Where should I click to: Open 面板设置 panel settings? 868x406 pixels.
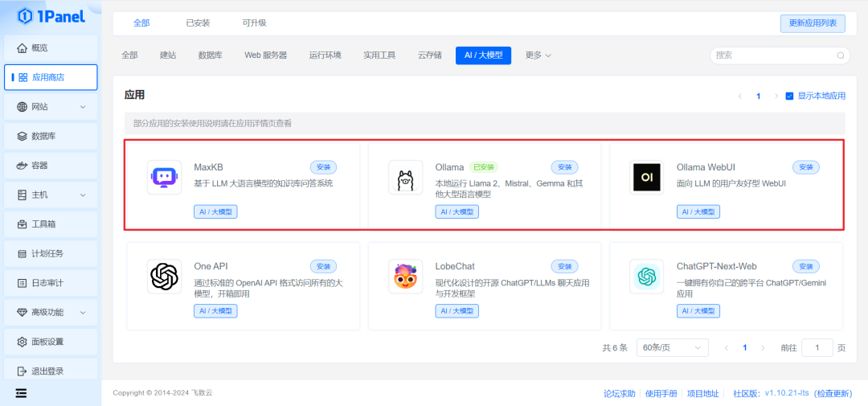(x=51, y=342)
